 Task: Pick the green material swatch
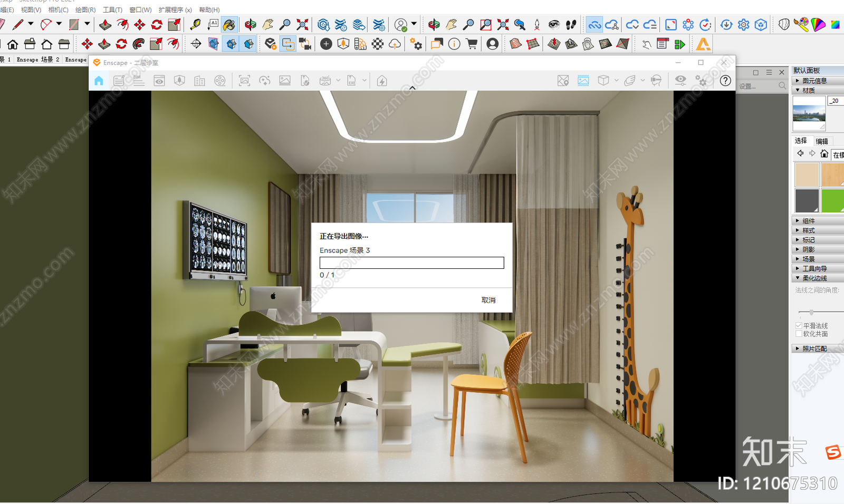click(833, 201)
